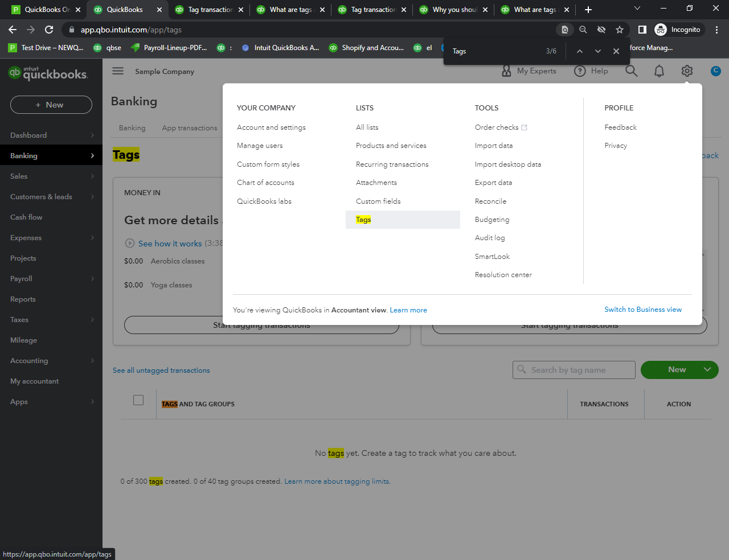Screen dimensions: 729x560
Task: Toggle the hamburger navigation menu
Action: coord(118,71)
